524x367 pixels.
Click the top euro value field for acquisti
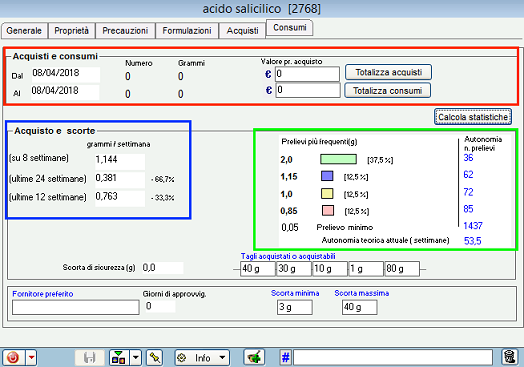tap(307, 74)
